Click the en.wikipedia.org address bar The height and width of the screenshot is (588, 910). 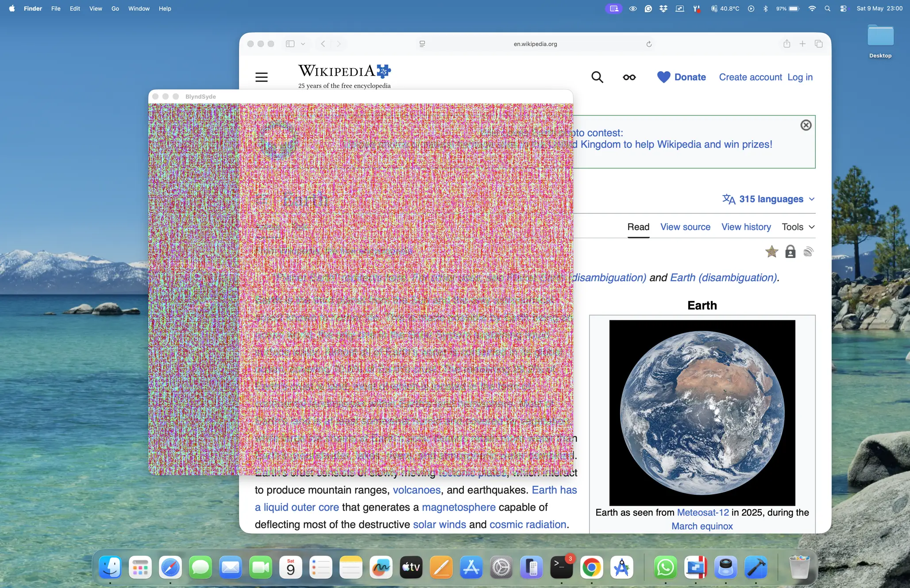click(x=535, y=44)
